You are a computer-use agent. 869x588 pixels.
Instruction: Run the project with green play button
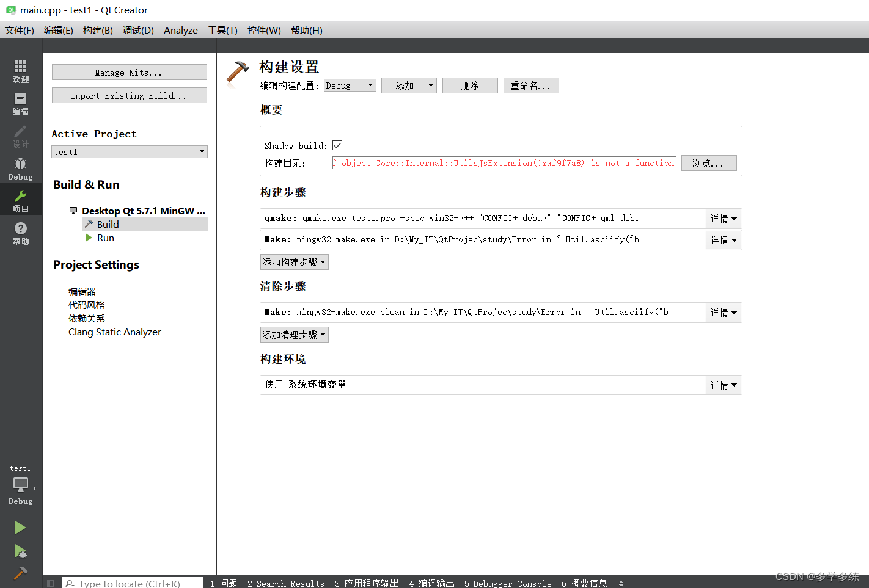point(20,528)
